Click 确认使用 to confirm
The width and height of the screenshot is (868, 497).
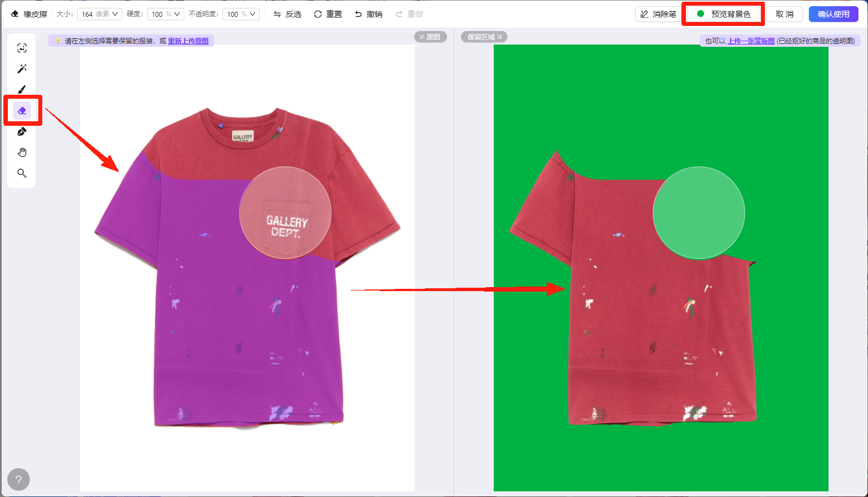click(x=834, y=14)
